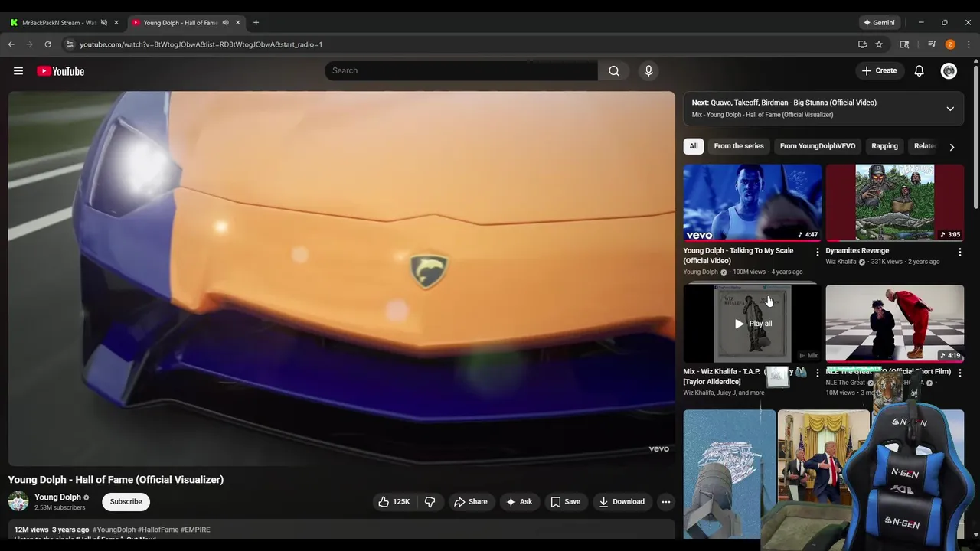Open options for Dynamites Revenge video
This screenshot has height=551, width=980.
pos(959,252)
